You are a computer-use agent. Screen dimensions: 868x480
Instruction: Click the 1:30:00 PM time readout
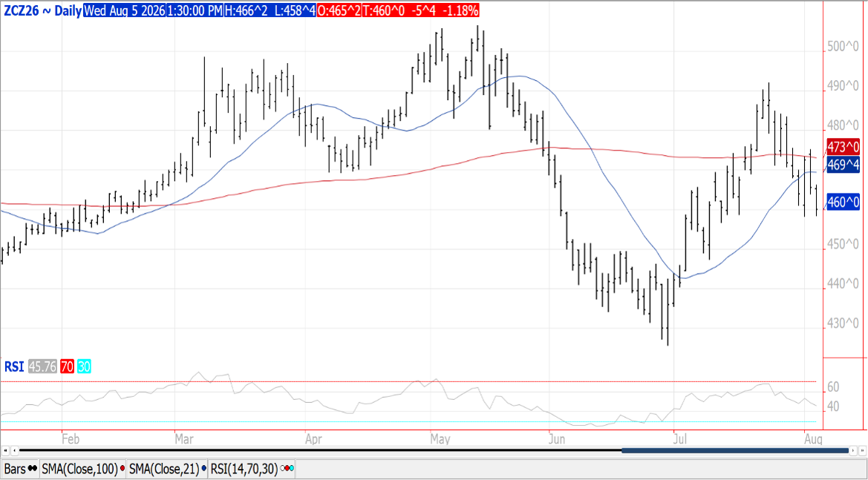(195, 10)
